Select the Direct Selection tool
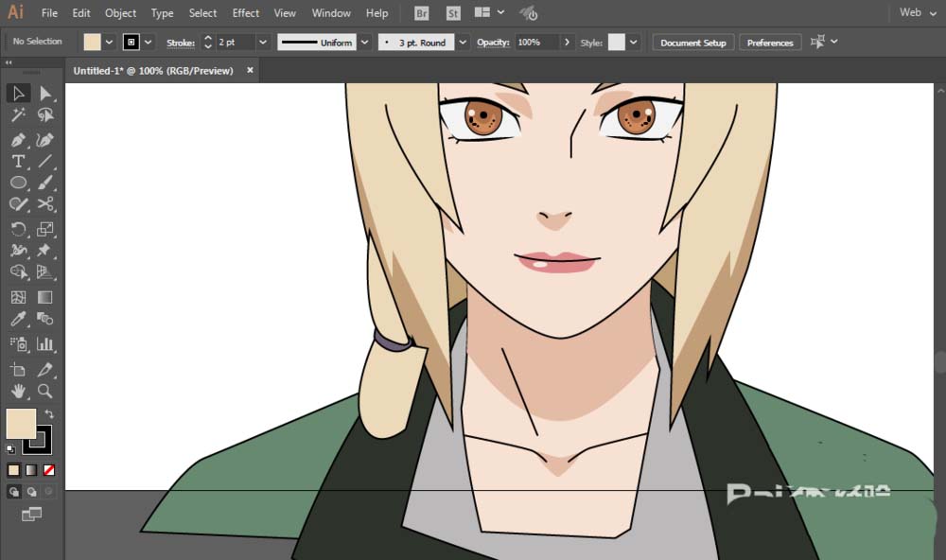 point(45,93)
